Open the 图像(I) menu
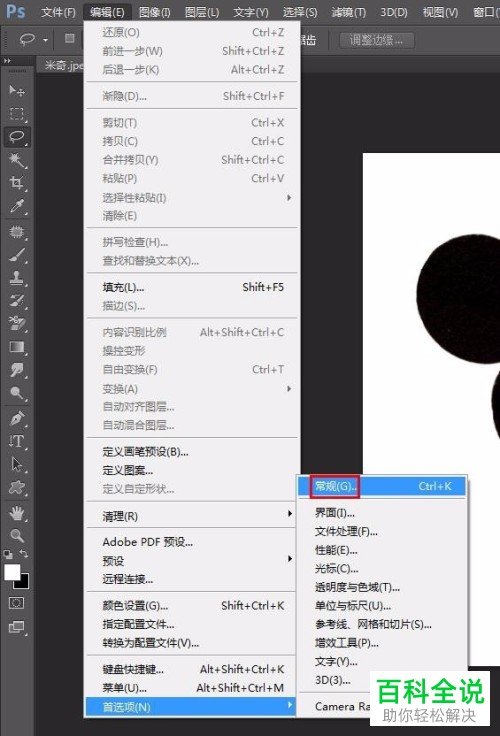 pos(154,12)
